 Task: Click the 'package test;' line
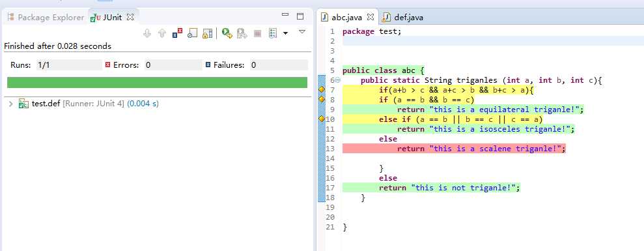[372, 31]
